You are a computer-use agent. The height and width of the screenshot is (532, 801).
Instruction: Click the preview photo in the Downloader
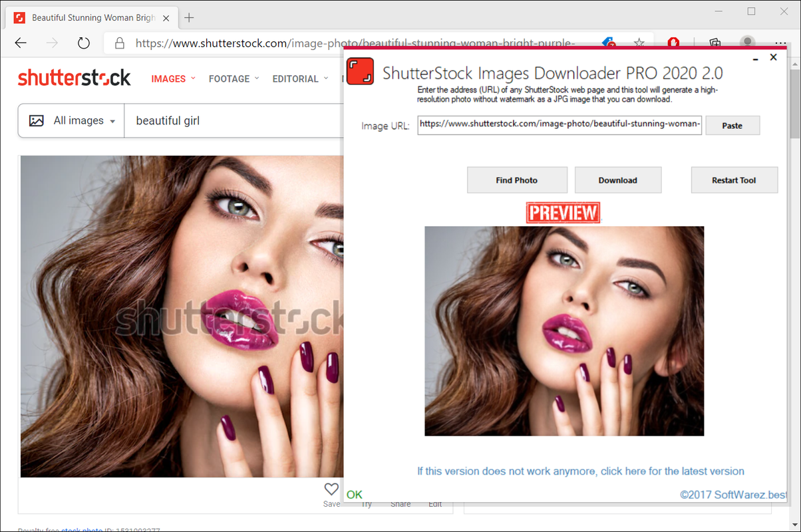564,331
